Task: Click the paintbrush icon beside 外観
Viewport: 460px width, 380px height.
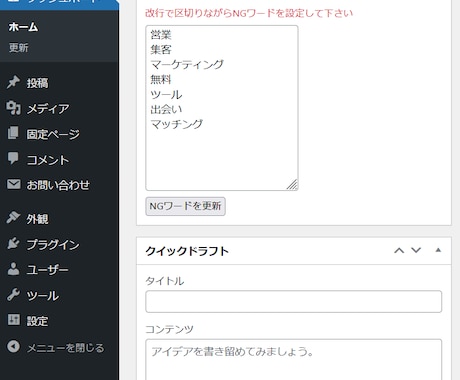Action: [13, 217]
